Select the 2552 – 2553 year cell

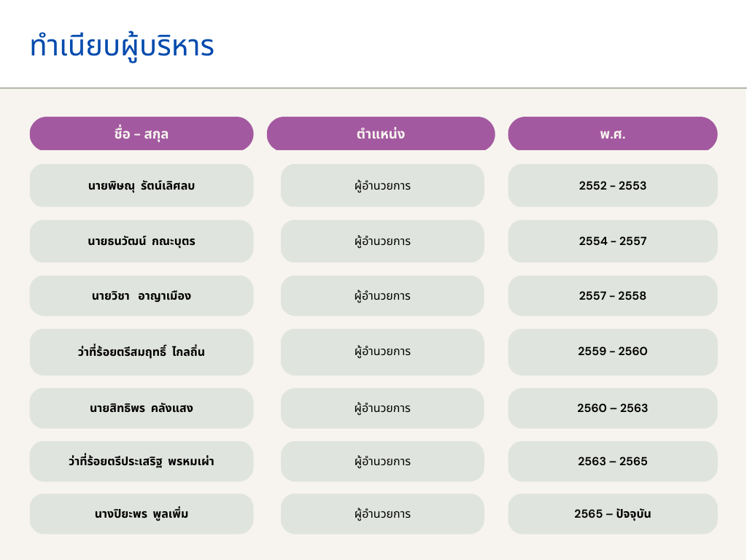(613, 185)
